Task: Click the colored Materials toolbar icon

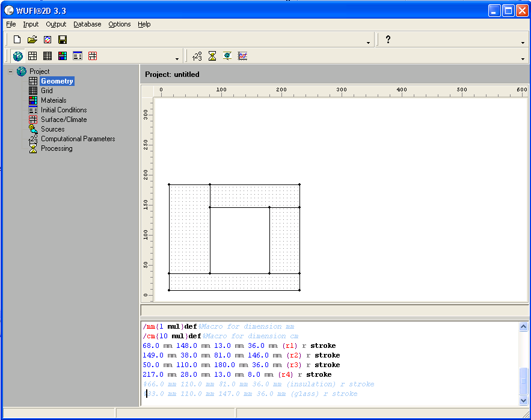Action: click(63, 56)
